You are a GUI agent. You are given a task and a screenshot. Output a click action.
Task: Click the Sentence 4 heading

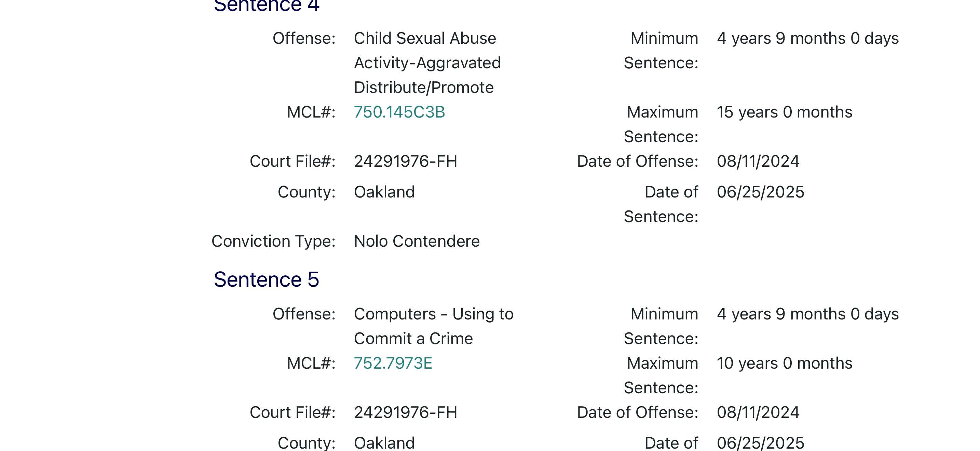pyautogui.click(x=266, y=6)
